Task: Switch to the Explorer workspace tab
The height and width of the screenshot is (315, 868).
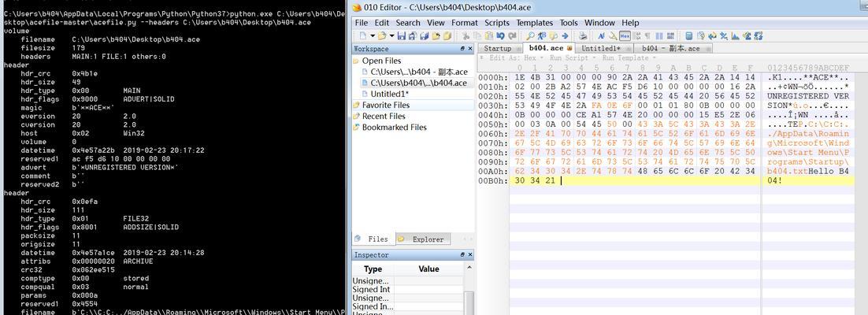Action: click(x=428, y=239)
